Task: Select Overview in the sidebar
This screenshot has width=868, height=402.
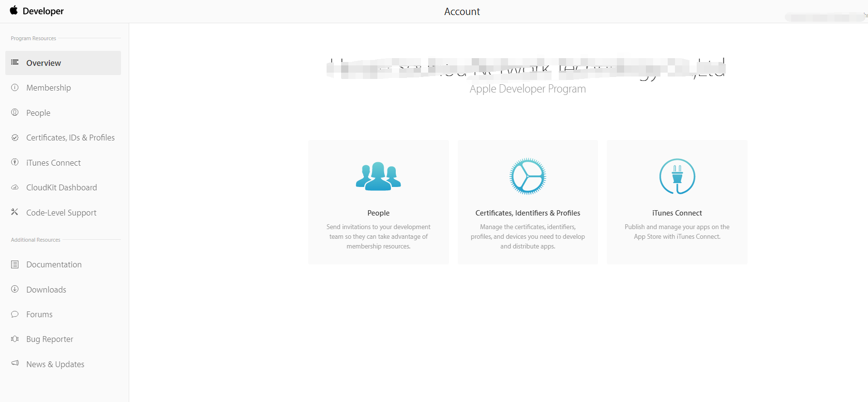Action: 63,63
